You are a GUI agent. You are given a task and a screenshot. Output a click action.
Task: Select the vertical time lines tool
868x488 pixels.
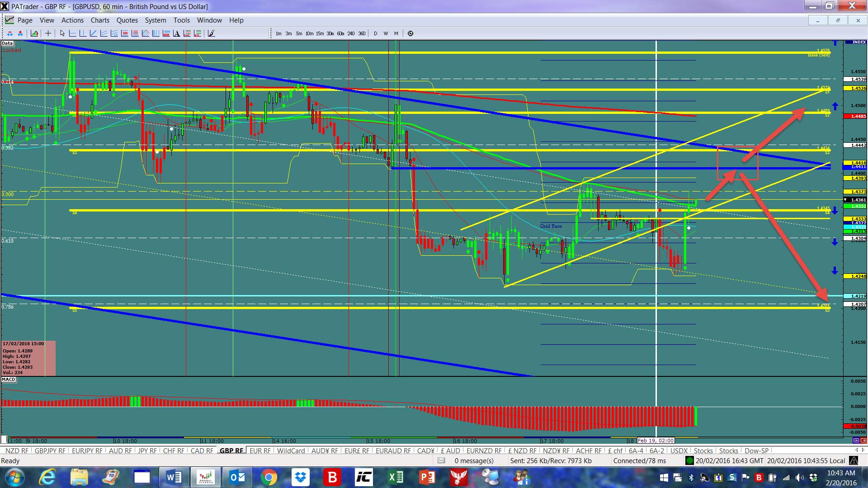tap(156, 33)
